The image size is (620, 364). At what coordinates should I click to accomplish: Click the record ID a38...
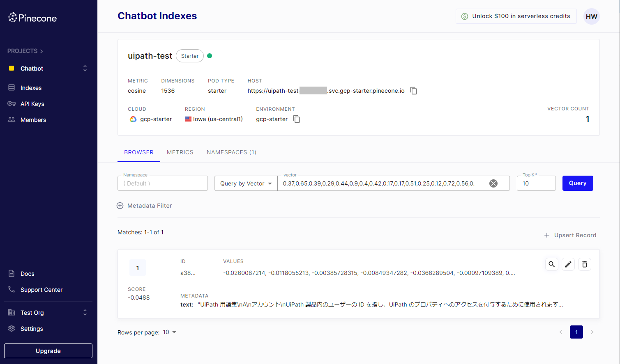coord(188,273)
